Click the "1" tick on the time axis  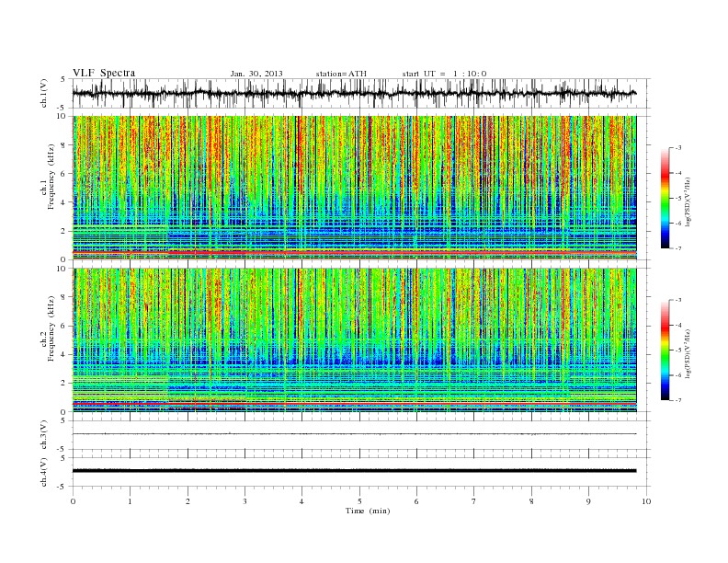pyautogui.click(x=130, y=501)
